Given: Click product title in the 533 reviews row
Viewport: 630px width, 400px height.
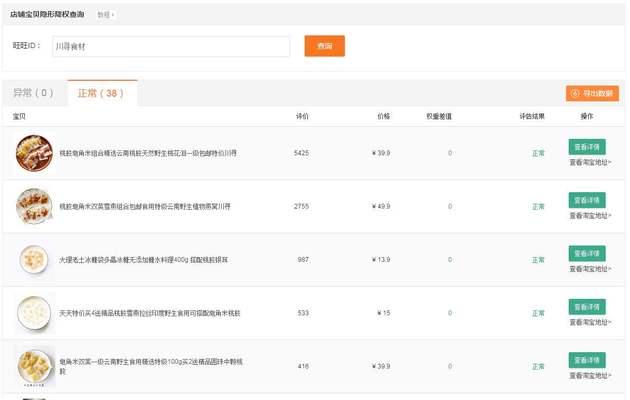Looking at the screenshot, I should pyautogui.click(x=149, y=313).
